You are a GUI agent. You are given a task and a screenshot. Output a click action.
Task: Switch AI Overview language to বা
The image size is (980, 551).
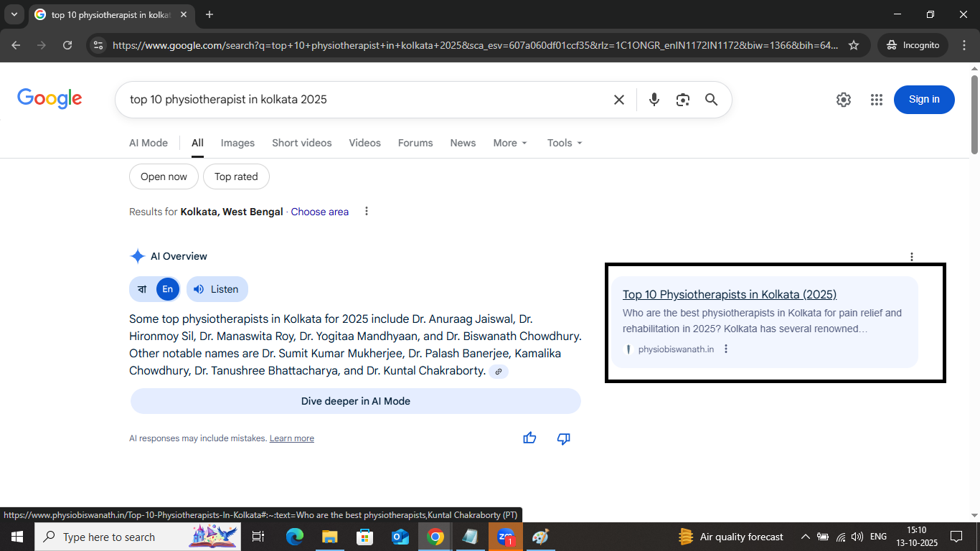(141, 289)
